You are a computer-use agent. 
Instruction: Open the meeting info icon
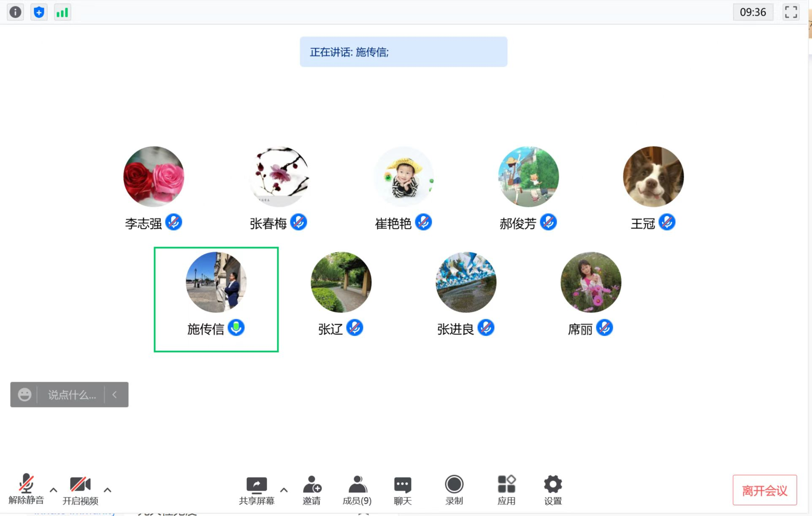point(15,12)
